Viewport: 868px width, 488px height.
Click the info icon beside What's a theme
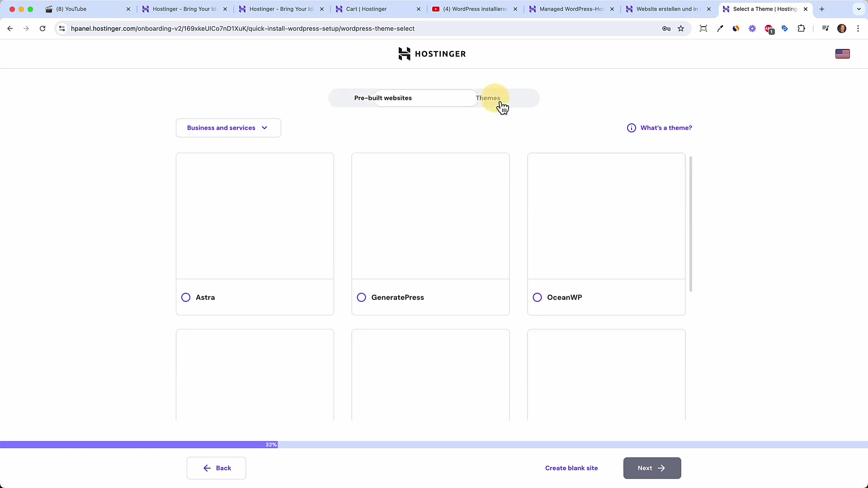point(631,128)
